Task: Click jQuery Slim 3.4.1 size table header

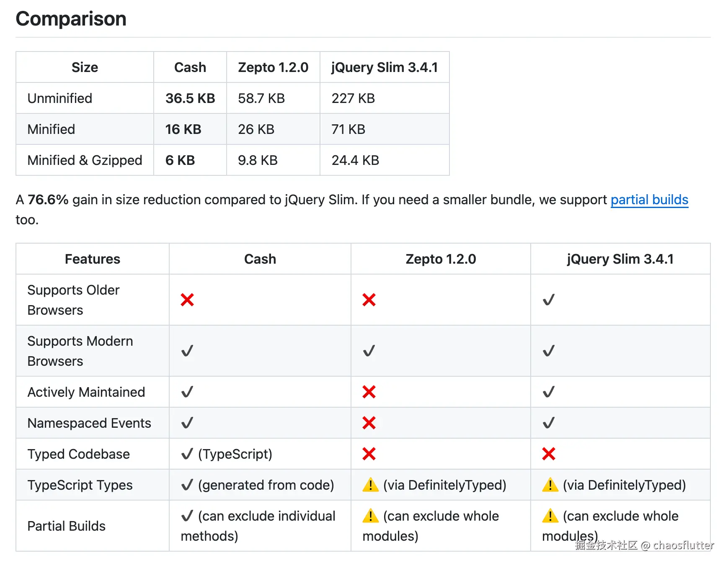Action: click(384, 67)
